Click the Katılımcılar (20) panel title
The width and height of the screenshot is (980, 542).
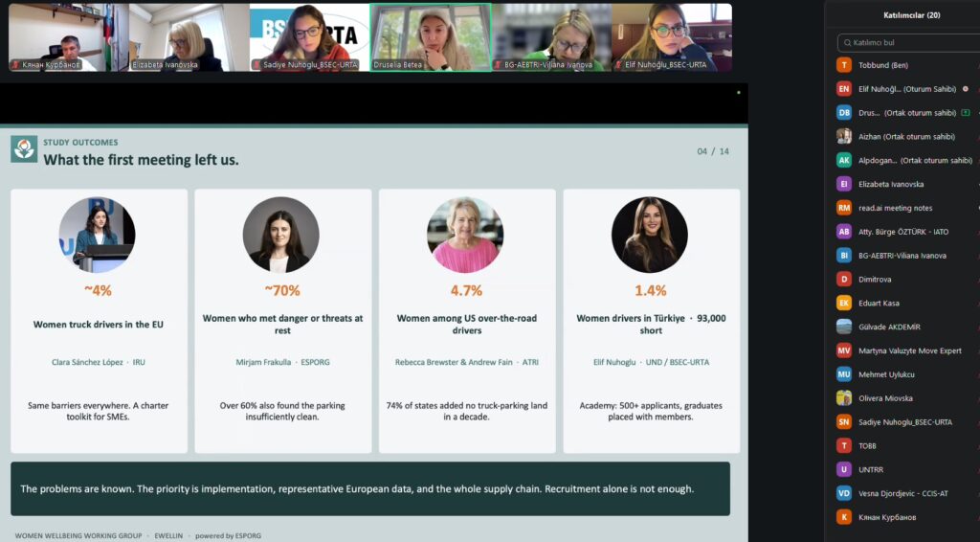911,15
